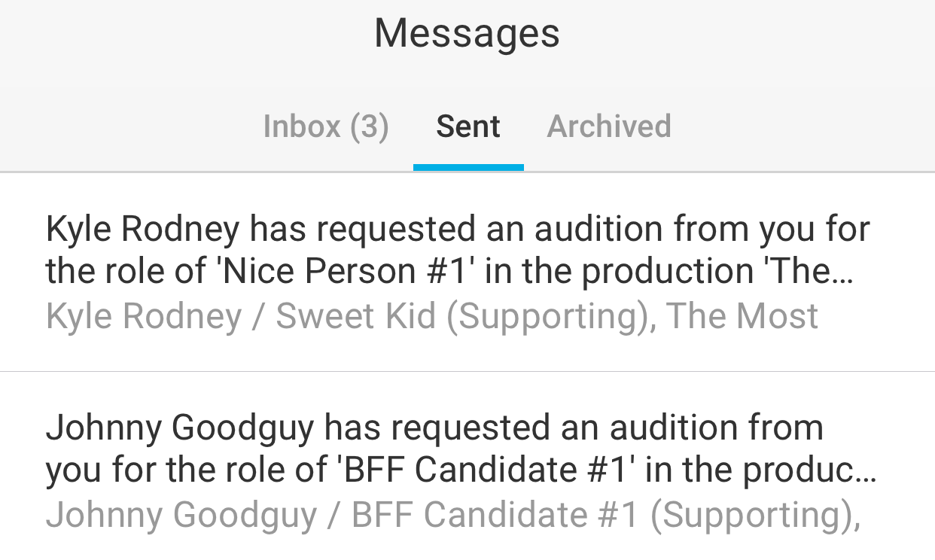Screen dimensions: 935x560
Task: Switch to the Inbox (3) tab
Action: pos(325,126)
